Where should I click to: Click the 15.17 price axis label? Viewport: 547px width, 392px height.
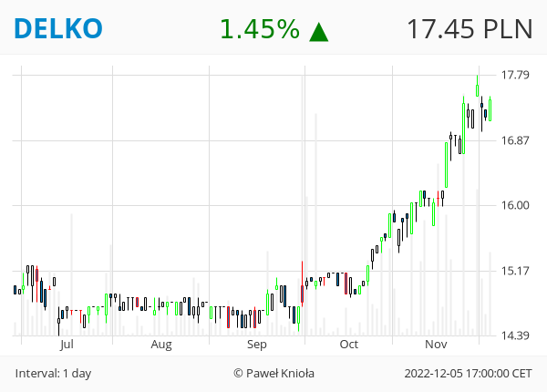(x=515, y=271)
